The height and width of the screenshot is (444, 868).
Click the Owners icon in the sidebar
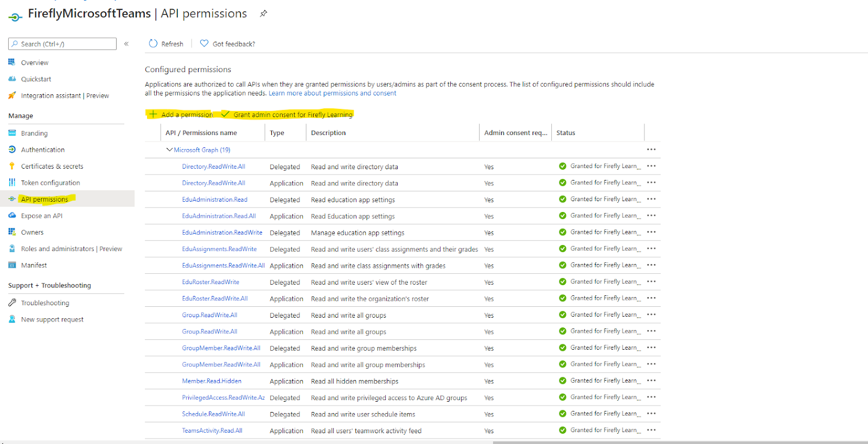[12, 232]
